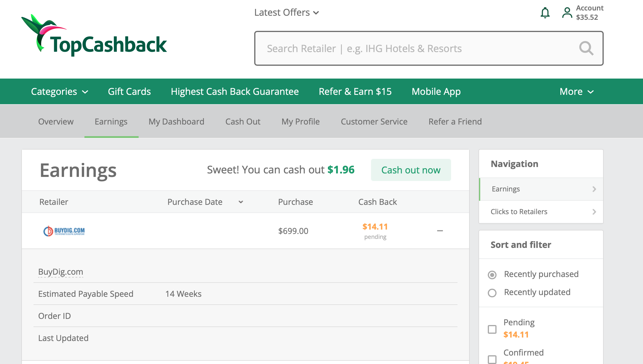
Task: Collapse the BuyDig transaction row with minus icon
Action: [x=440, y=231]
